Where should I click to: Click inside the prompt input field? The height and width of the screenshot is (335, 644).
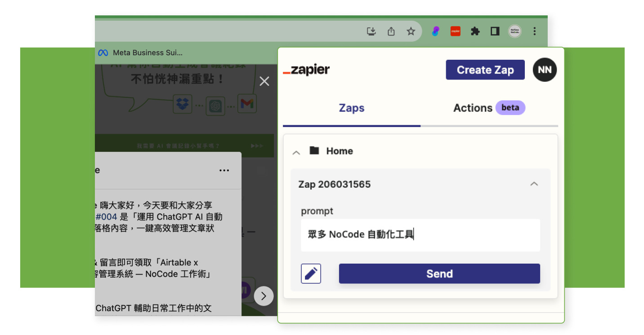coord(420,235)
